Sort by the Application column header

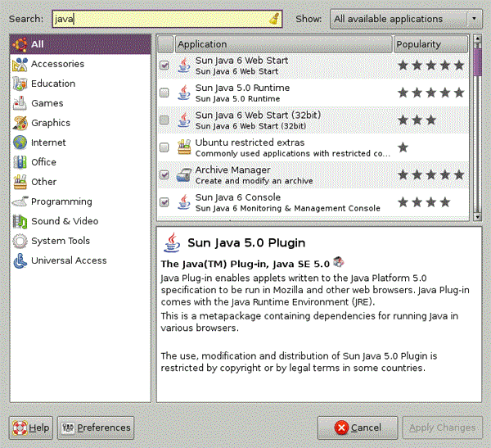pyautogui.click(x=284, y=44)
